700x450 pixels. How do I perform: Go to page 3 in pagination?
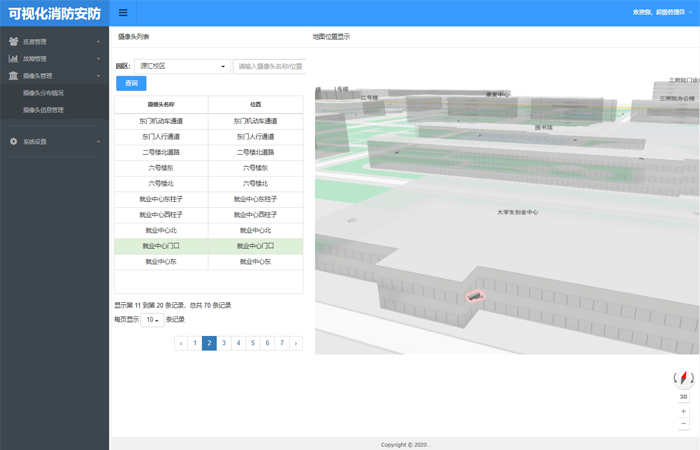click(224, 343)
